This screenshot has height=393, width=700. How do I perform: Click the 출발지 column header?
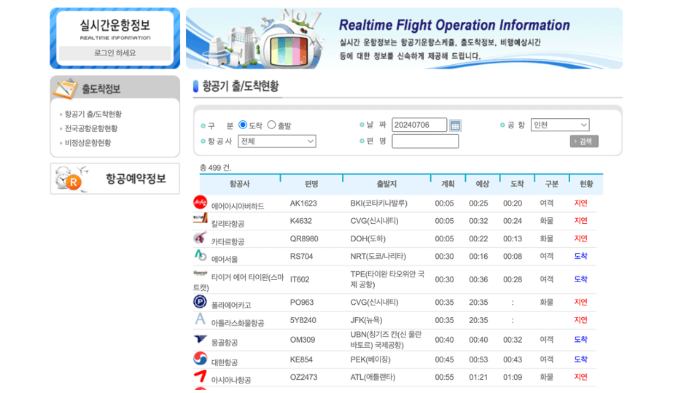point(387,184)
